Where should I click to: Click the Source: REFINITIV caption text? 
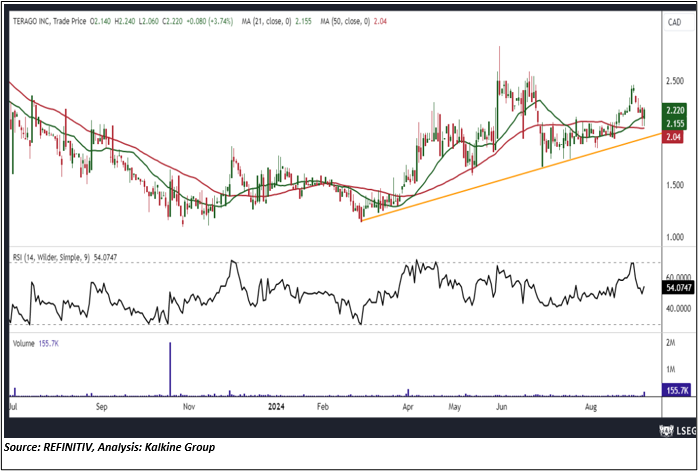coord(109,446)
